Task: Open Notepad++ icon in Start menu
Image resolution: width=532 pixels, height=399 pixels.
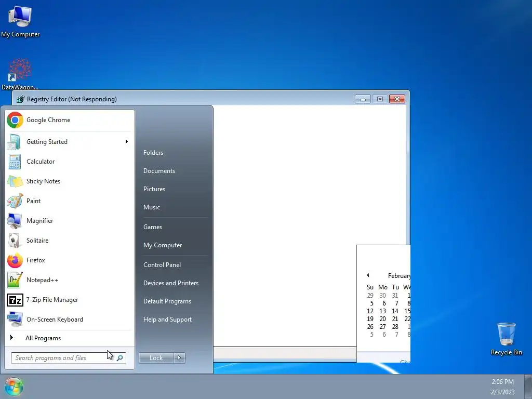Action: click(15, 280)
